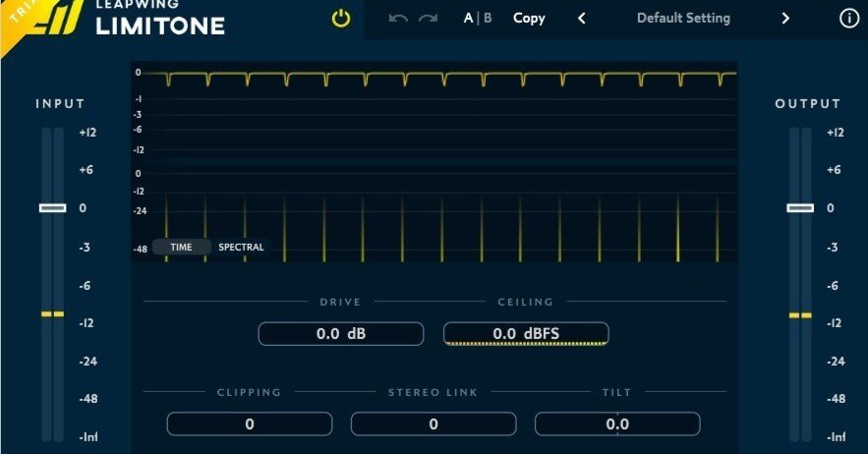Click the Clipping value field

250,425
